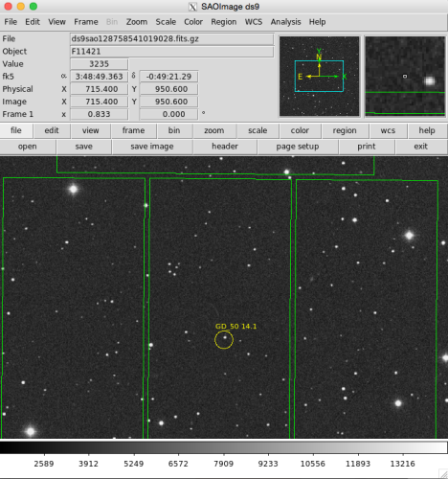Screen dimensions: 448x479
Task: Switch to the scale button bar tab
Action: pos(258,130)
